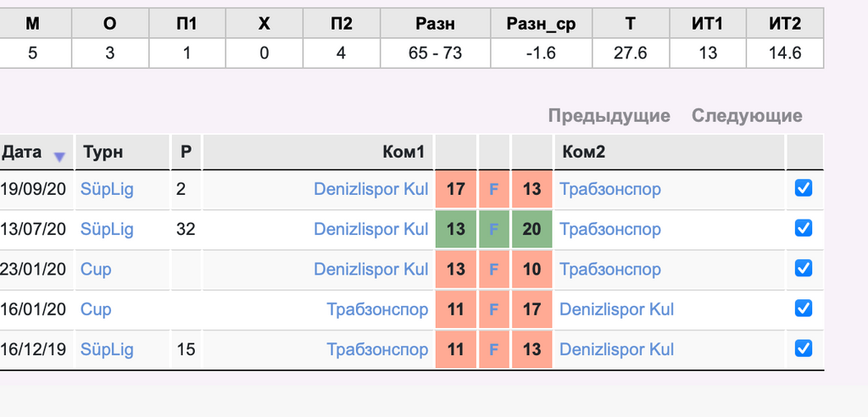
Task: Sort by the Дата column arrow
Action: pos(59,158)
